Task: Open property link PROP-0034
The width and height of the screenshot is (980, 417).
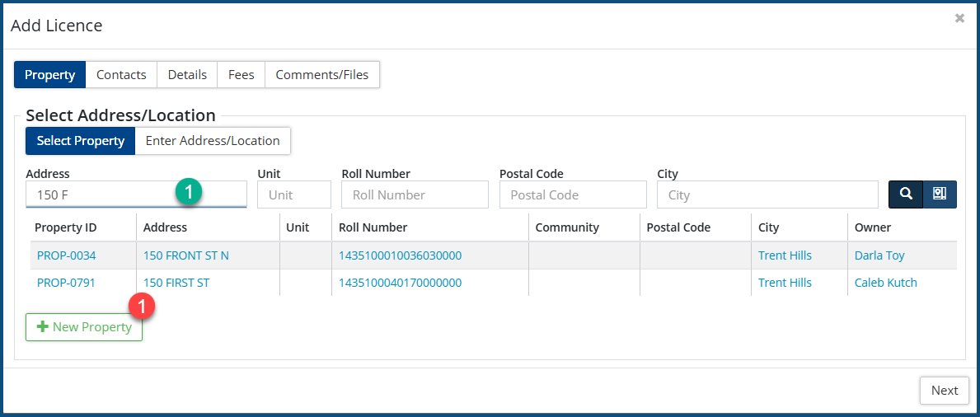Action: (67, 255)
